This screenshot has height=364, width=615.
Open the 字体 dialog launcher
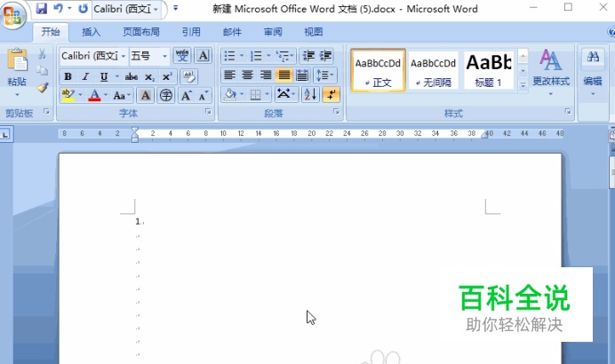pyautogui.click(x=208, y=112)
